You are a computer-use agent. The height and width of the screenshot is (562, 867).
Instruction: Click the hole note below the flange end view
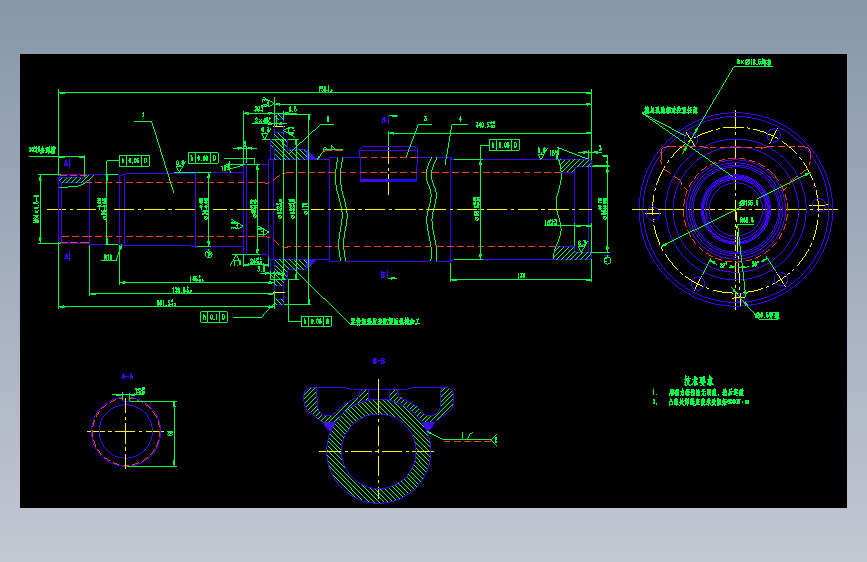tap(767, 315)
